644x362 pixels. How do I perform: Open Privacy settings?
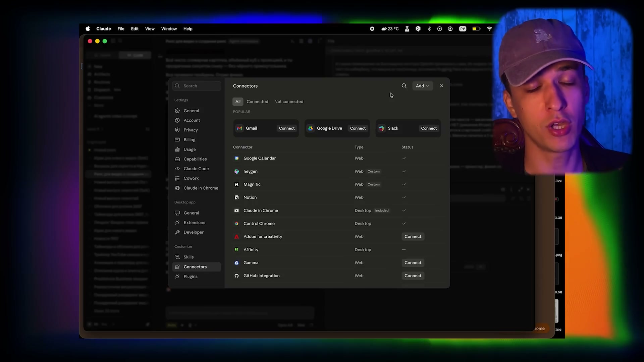[197, 130]
